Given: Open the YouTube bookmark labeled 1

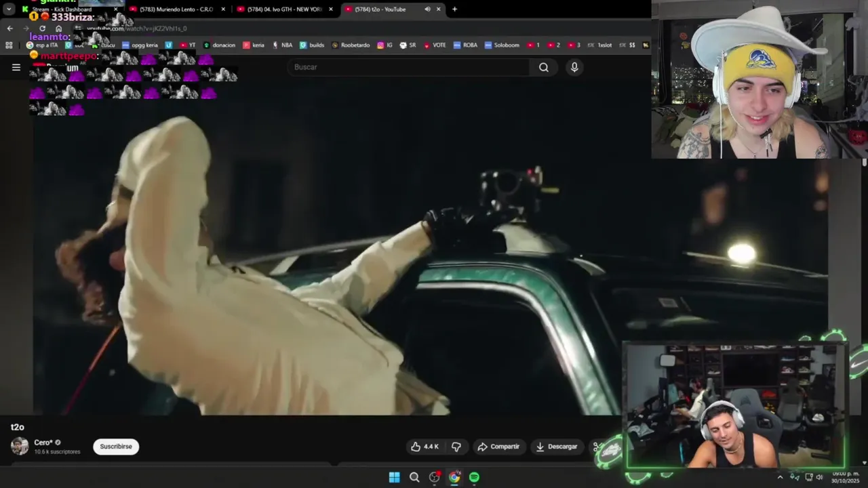Looking at the screenshot, I should [x=533, y=45].
